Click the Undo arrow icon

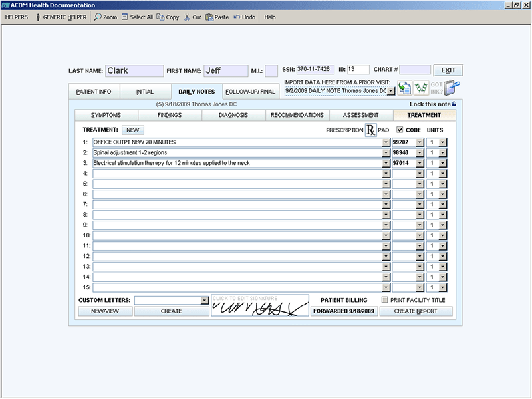(237, 17)
